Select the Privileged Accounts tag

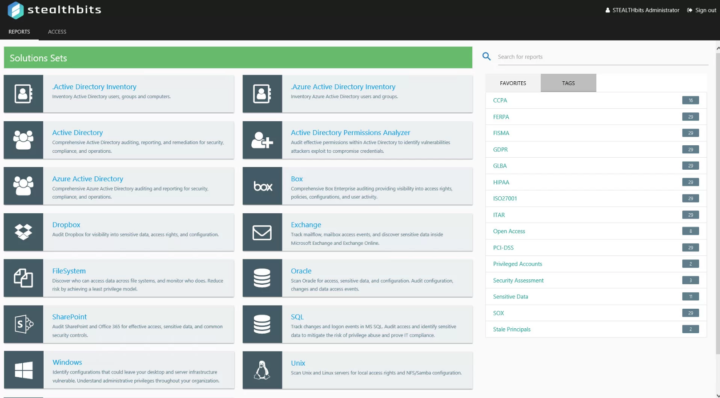pos(518,264)
